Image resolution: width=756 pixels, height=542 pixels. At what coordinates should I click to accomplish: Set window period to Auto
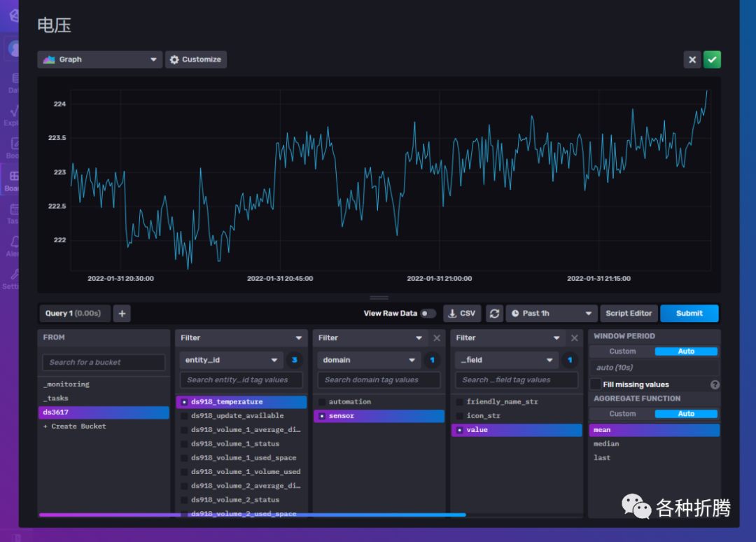pyautogui.click(x=686, y=352)
